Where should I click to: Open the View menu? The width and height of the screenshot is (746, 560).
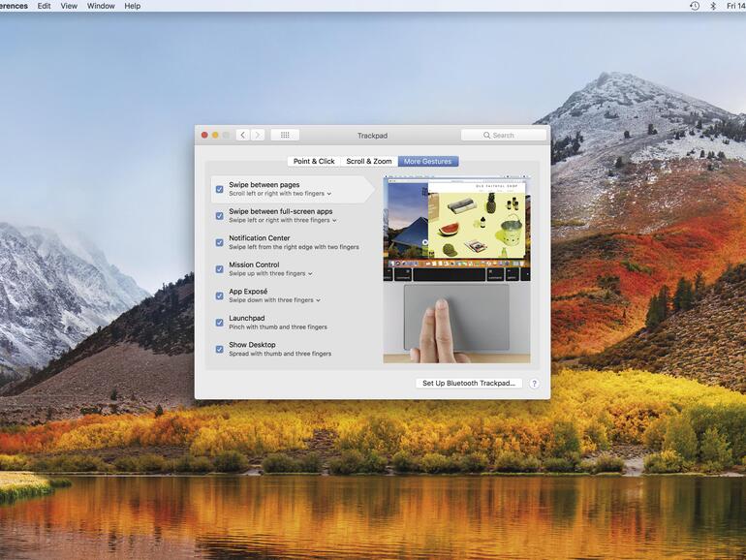(69, 6)
